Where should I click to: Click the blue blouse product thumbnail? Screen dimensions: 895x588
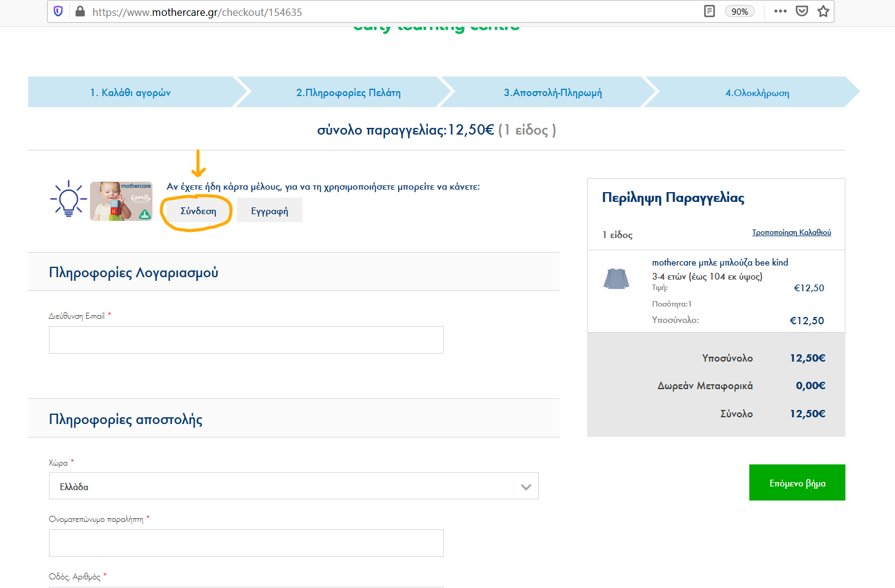coord(616,279)
